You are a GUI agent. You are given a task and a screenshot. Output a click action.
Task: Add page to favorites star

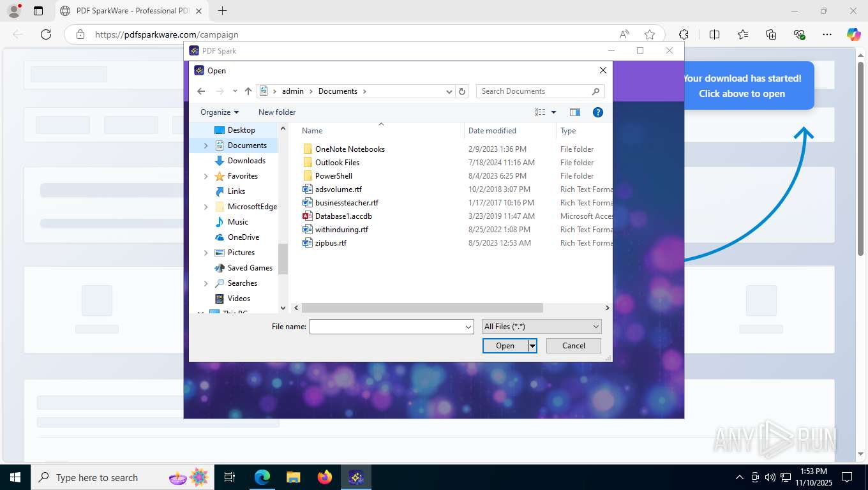(650, 34)
